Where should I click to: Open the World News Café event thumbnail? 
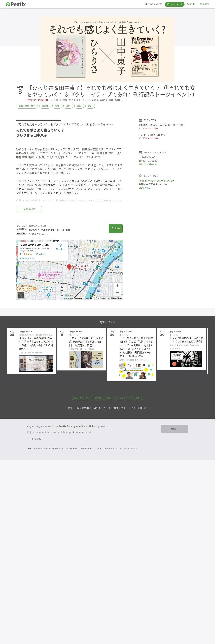186,359
